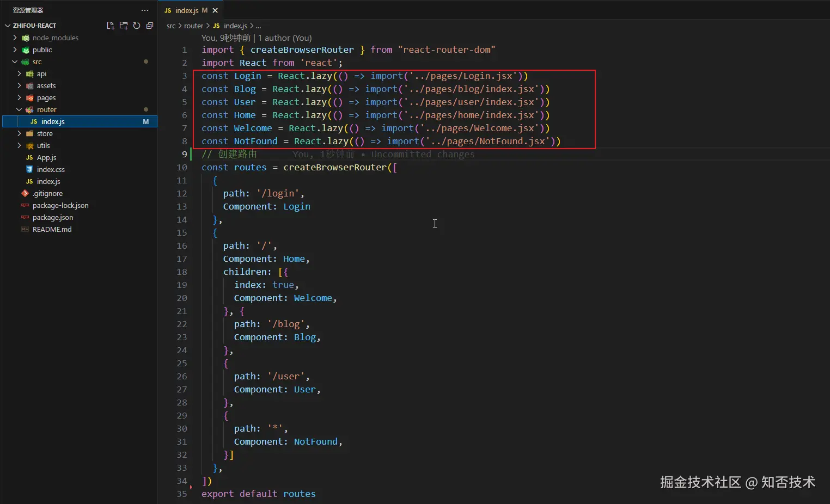Expand the utils folder chevron
The height and width of the screenshot is (504, 830).
(x=20, y=145)
